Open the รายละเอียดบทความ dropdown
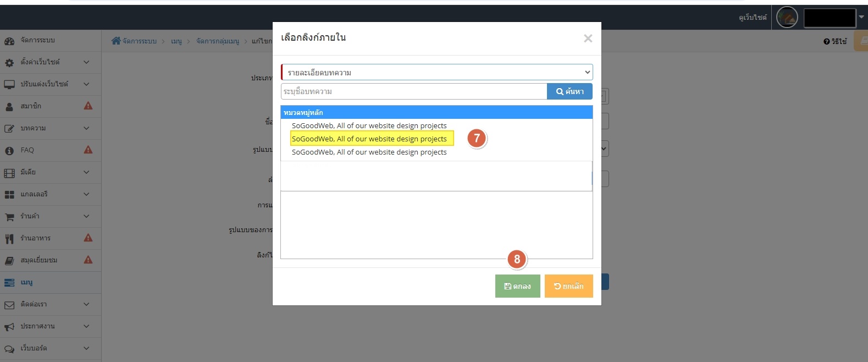The image size is (868, 362). pos(436,72)
